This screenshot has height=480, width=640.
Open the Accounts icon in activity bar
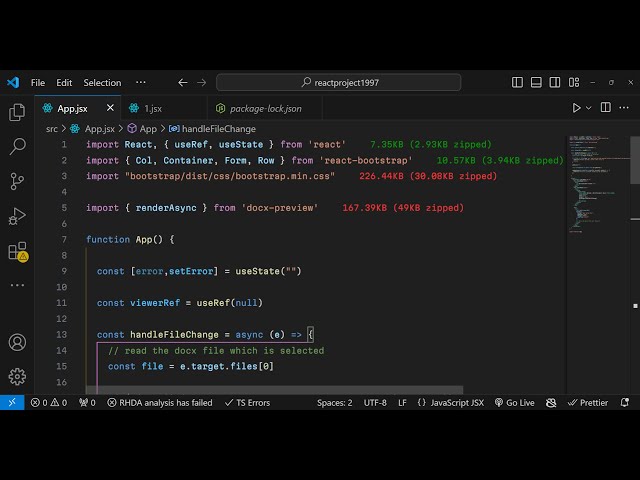point(17,342)
